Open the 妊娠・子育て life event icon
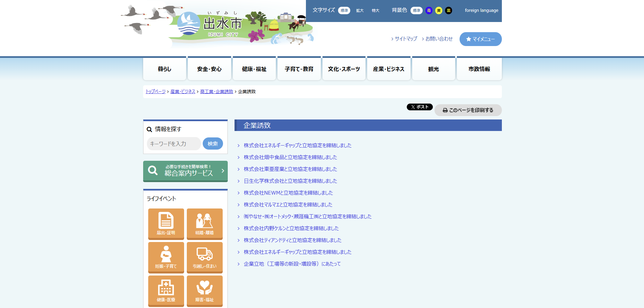The width and height of the screenshot is (644, 308). pyautogui.click(x=166, y=257)
